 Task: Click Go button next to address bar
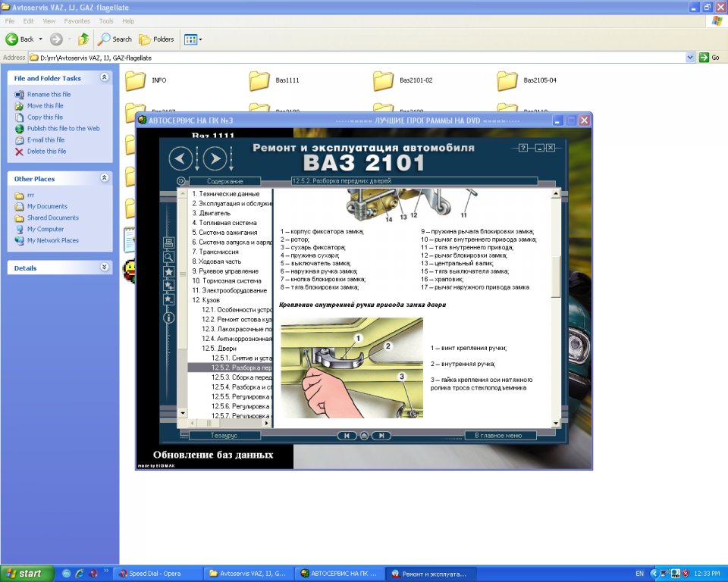click(710, 58)
